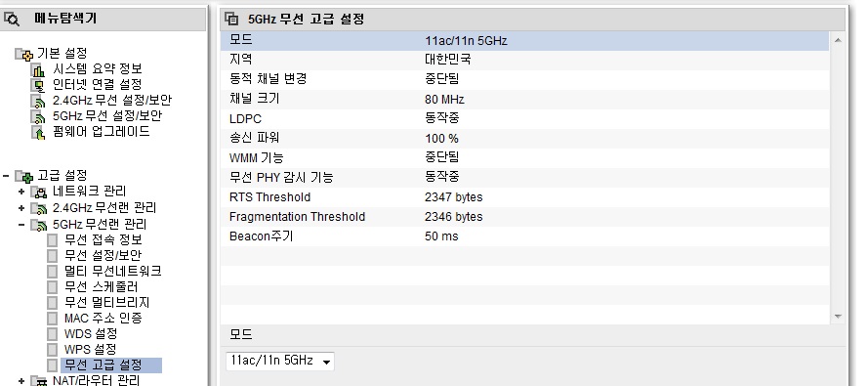This screenshot has height=386, width=868.
Task: Click the 2.4GHz 무선랜 관리 folder icon
Action: [39, 209]
